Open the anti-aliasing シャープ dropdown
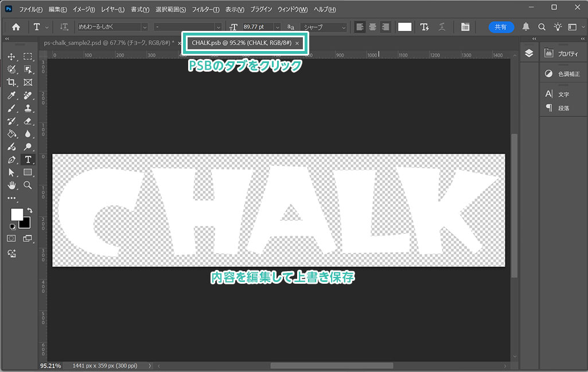 344,27
